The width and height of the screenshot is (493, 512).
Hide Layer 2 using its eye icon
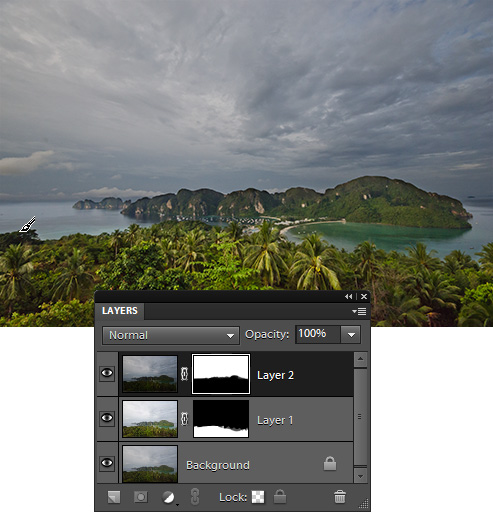[107, 373]
